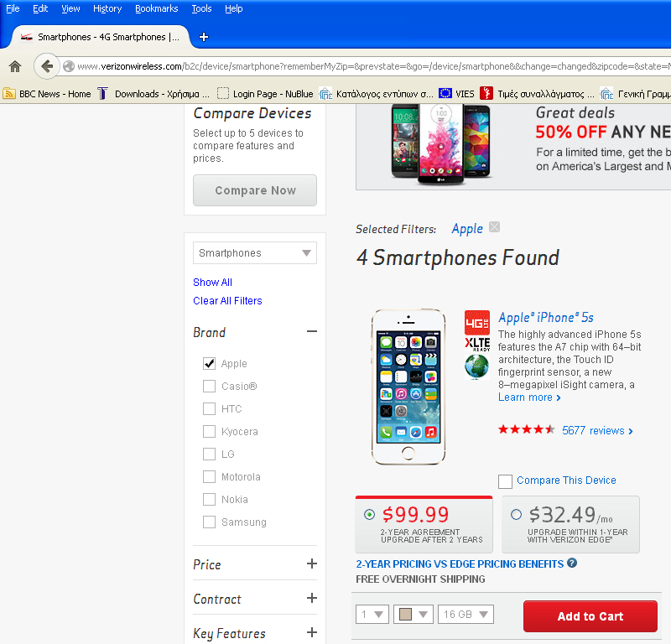
Task: Open the quantity dropdown
Action: coord(372,615)
